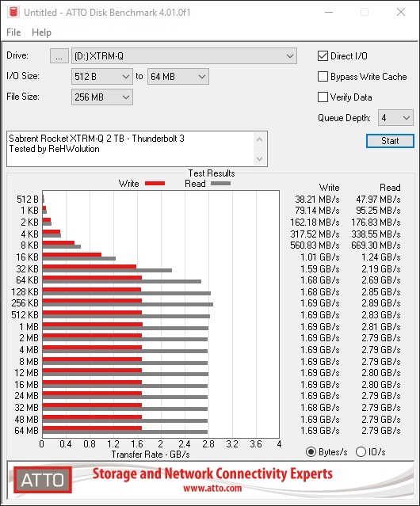Click the ATTO Disk Benchmark app icon

13,12
